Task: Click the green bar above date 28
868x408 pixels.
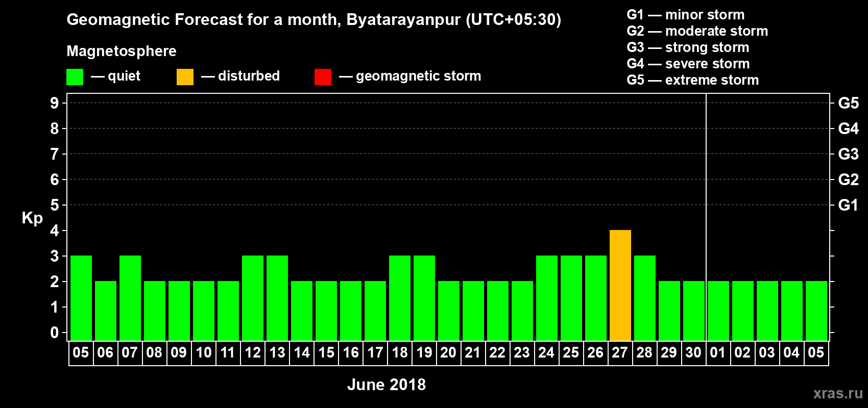Action: [645, 298]
